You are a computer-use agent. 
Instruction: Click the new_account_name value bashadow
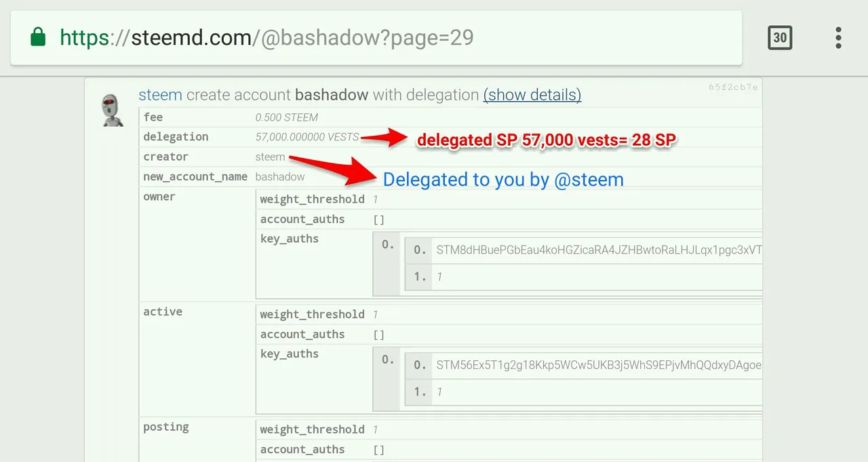pyautogui.click(x=280, y=176)
